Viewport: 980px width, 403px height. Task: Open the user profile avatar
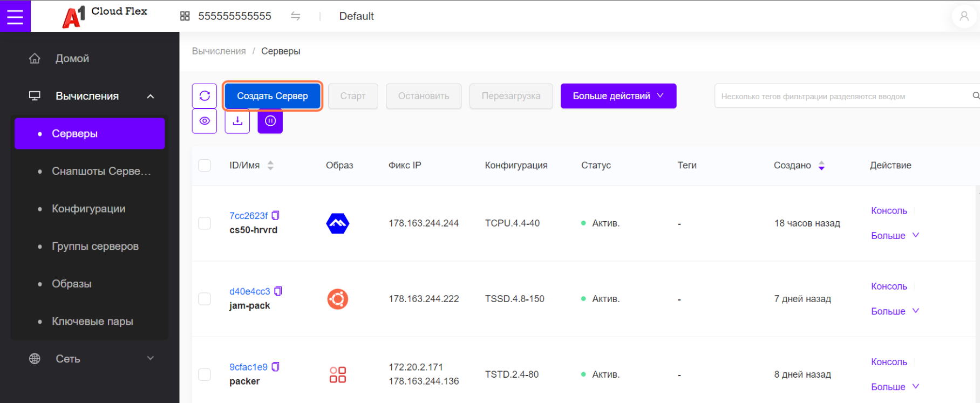pos(964,16)
